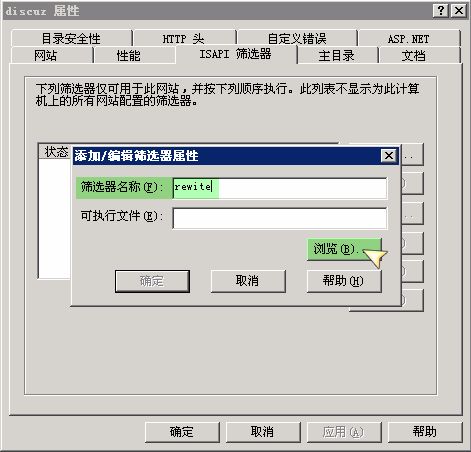Switch to the ASP.NET tab

coord(409,39)
